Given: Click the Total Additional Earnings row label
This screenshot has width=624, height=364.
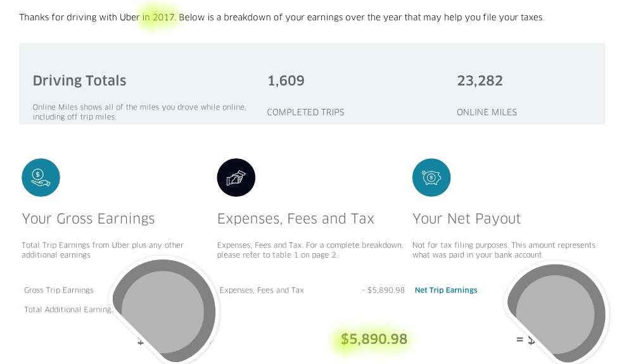Looking at the screenshot, I should point(68,309).
